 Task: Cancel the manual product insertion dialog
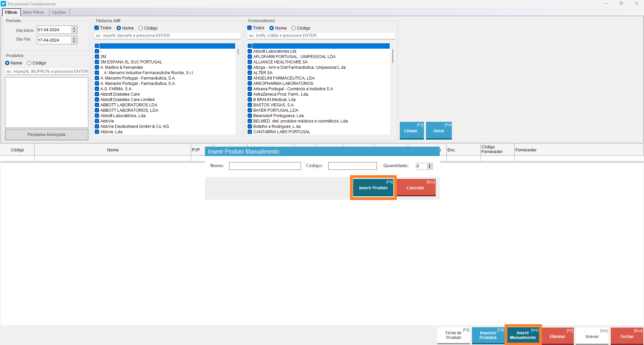click(416, 188)
